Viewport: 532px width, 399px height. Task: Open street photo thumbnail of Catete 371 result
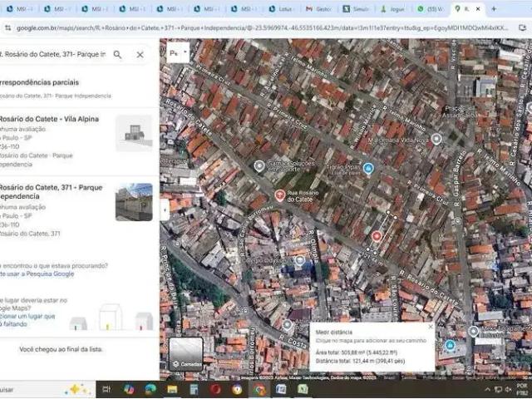(134, 202)
